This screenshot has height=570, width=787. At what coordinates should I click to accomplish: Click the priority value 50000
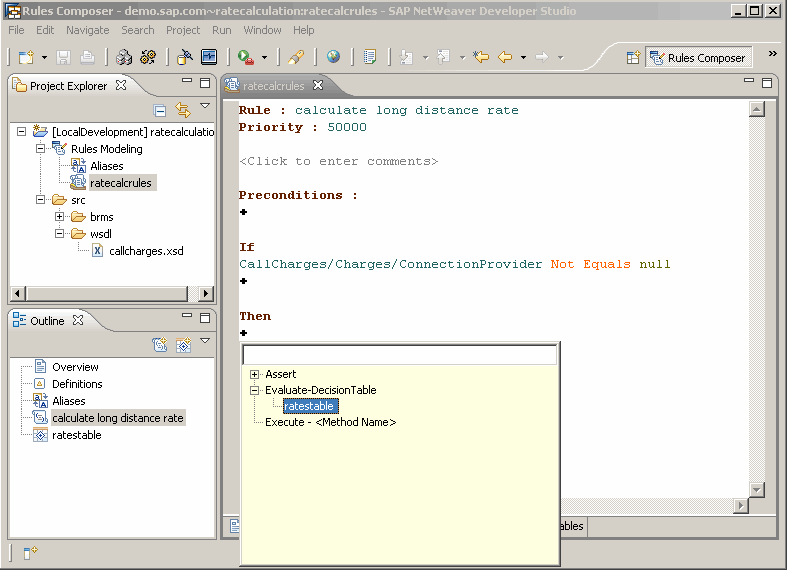tap(347, 127)
